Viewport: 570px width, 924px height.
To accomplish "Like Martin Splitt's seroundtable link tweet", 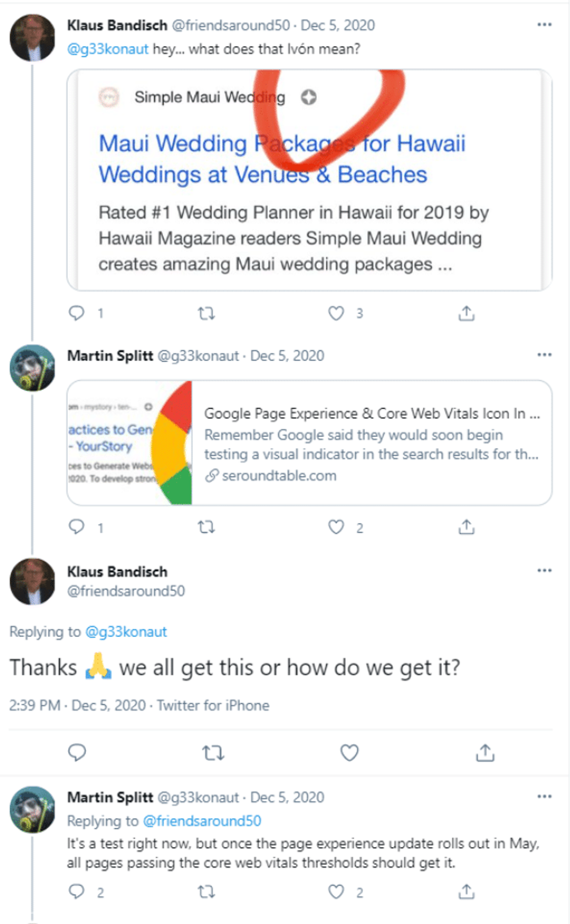I will pos(336,527).
